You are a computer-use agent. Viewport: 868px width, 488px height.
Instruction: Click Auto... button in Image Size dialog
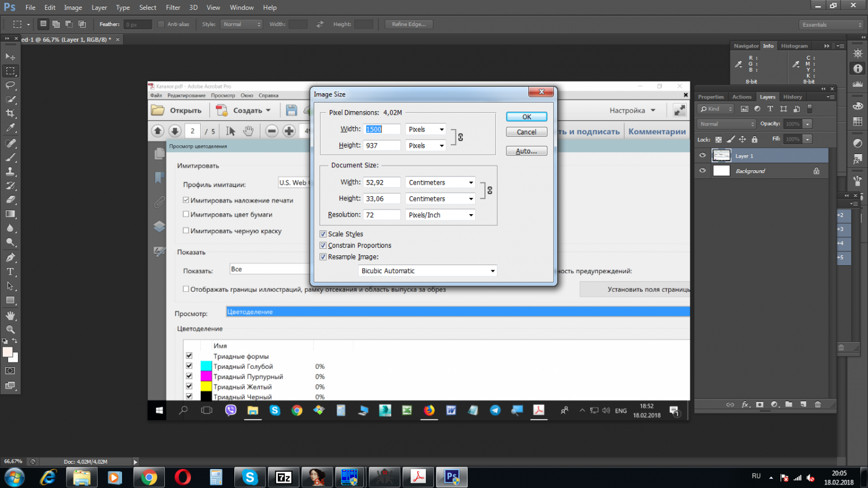pos(527,151)
